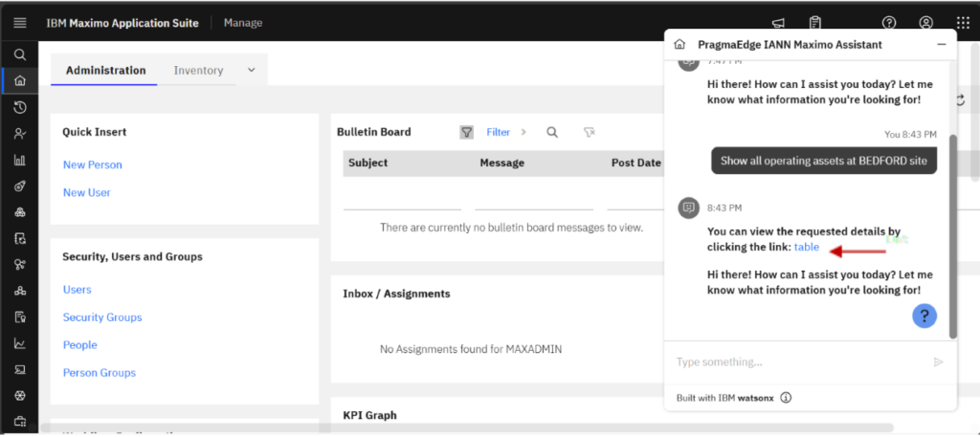Click the circular wheel sidebar icon

[20, 396]
